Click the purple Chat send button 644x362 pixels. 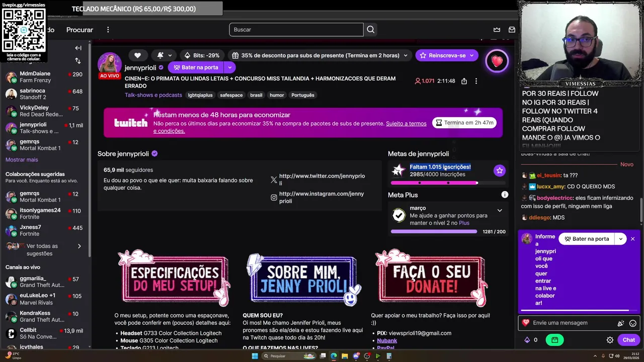coord(628,340)
